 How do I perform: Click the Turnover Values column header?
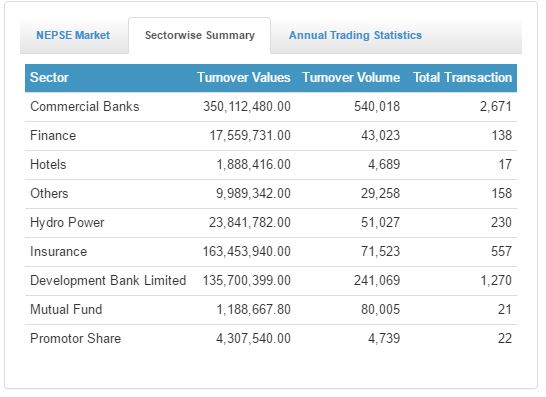(x=244, y=77)
